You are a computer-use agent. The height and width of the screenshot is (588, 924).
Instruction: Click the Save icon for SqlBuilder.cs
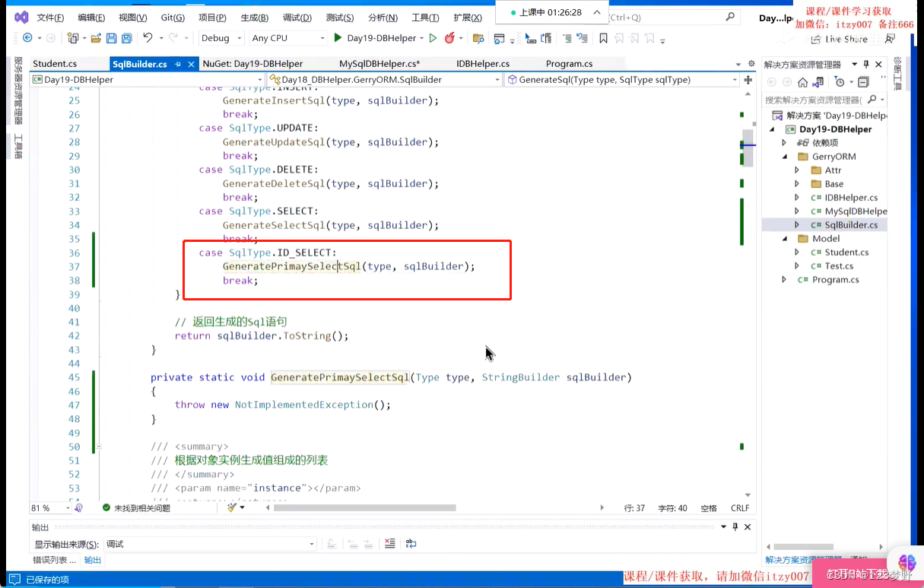[113, 38]
